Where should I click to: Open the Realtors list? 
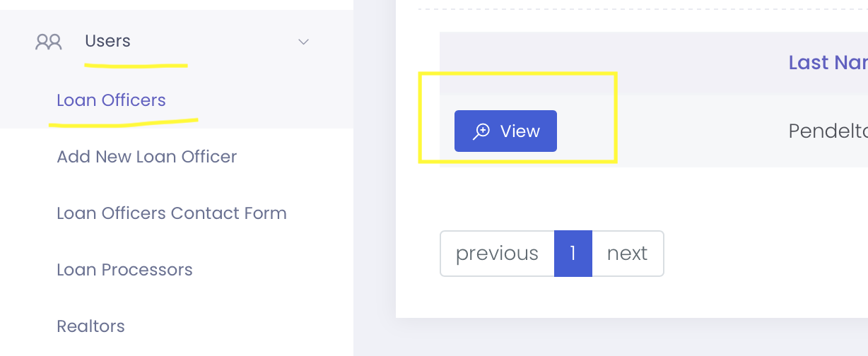point(90,326)
